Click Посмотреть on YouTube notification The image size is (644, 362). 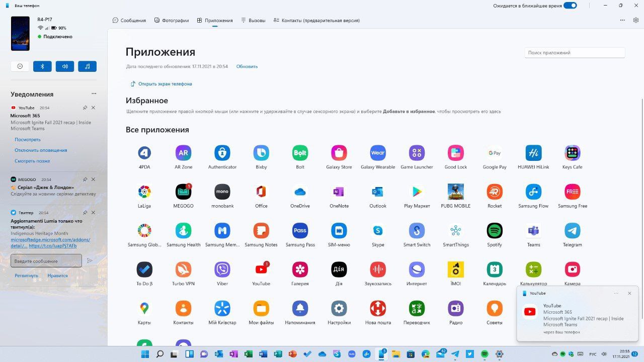pos(28,140)
